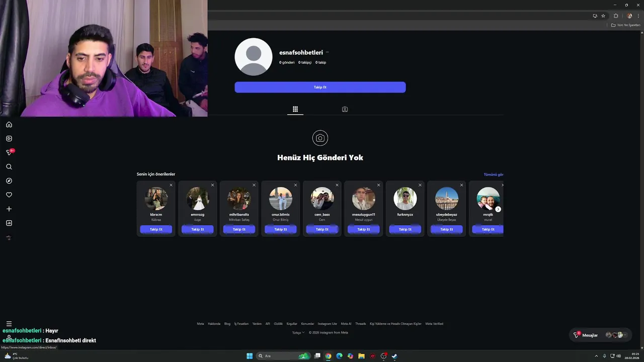Open the Hakkında footer link
644x362 pixels.
coord(214,324)
